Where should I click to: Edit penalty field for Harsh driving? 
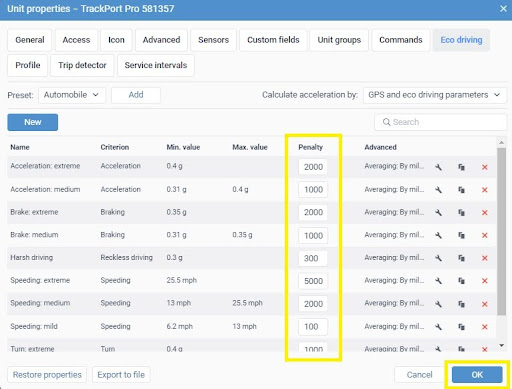[313, 258]
